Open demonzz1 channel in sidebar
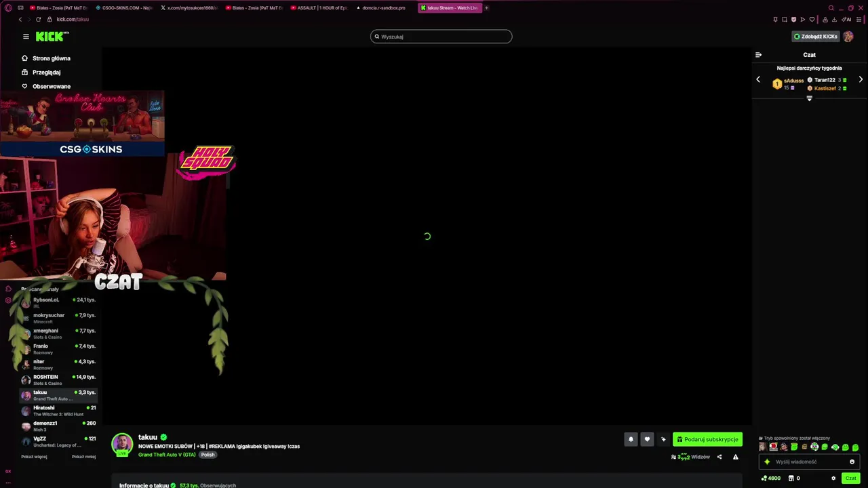The image size is (868, 488). pyautogui.click(x=58, y=426)
